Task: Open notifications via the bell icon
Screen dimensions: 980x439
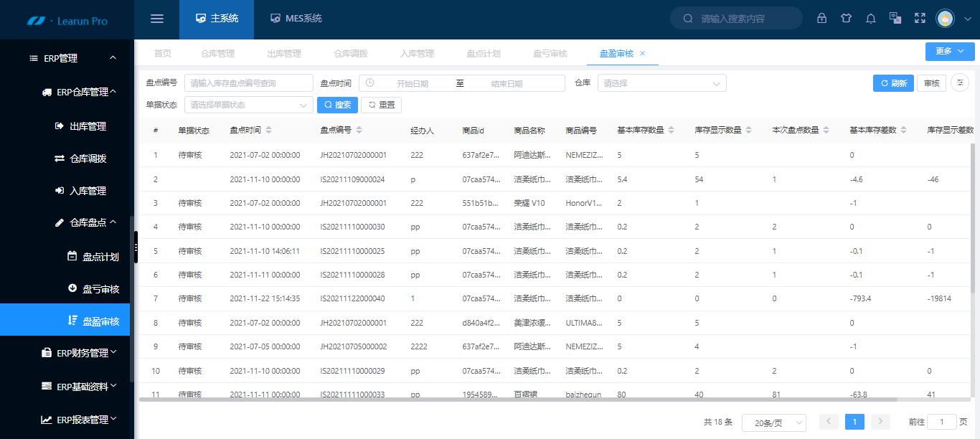Action: coord(870,19)
